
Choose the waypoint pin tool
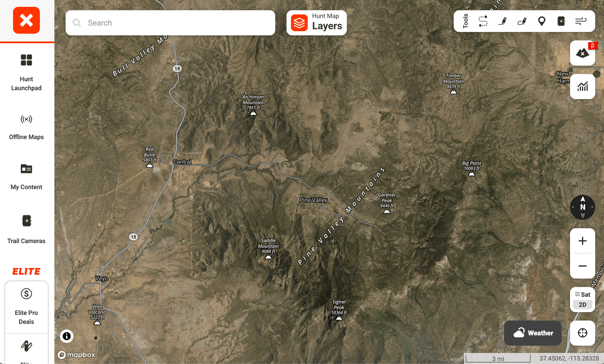tap(542, 21)
